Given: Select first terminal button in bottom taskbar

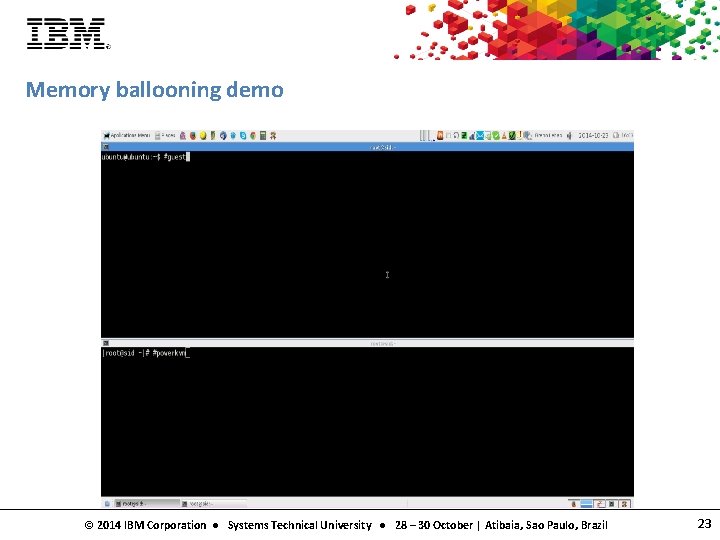Looking at the screenshot, I should (x=146, y=504).
